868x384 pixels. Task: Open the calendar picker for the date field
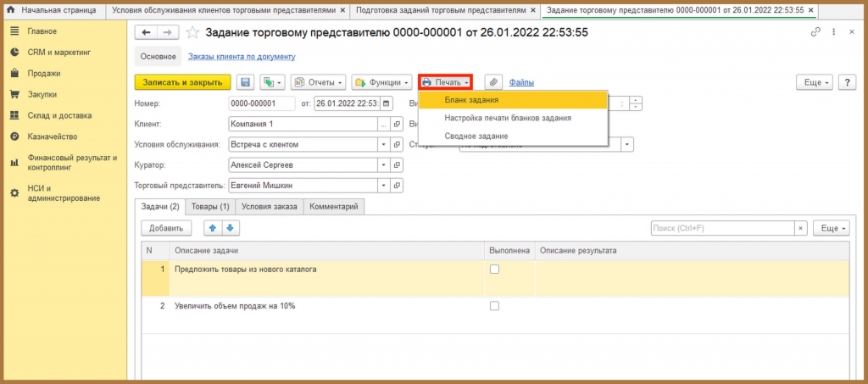tap(387, 103)
